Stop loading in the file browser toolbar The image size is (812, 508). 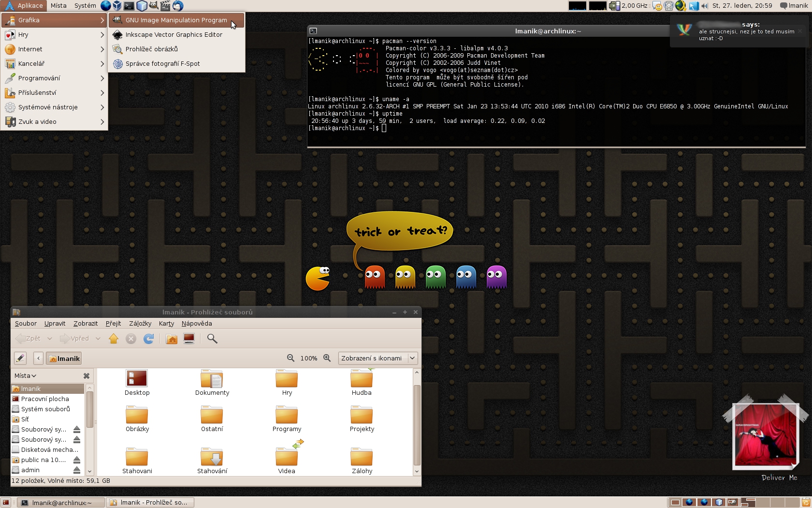click(x=131, y=339)
